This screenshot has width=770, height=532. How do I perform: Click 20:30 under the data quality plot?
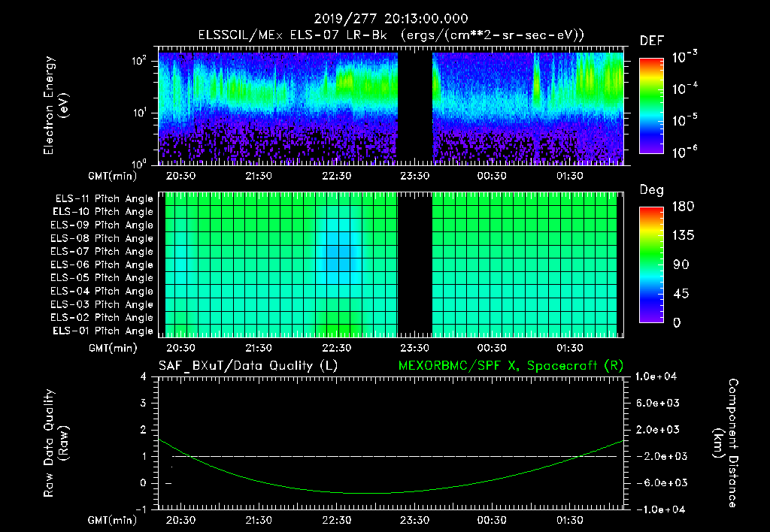tap(180, 520)
